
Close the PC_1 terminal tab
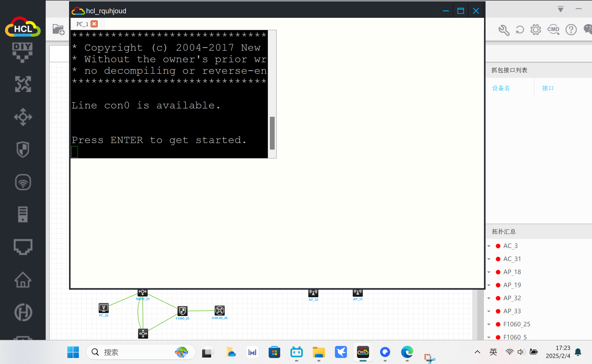pyautogui.click(x=94, y=24)
